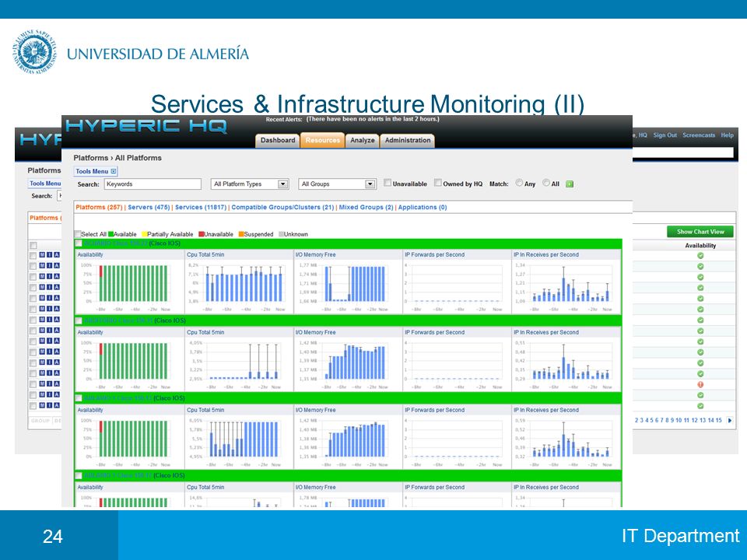
Task: Select the Any match radio button
Action: [519, 183]
